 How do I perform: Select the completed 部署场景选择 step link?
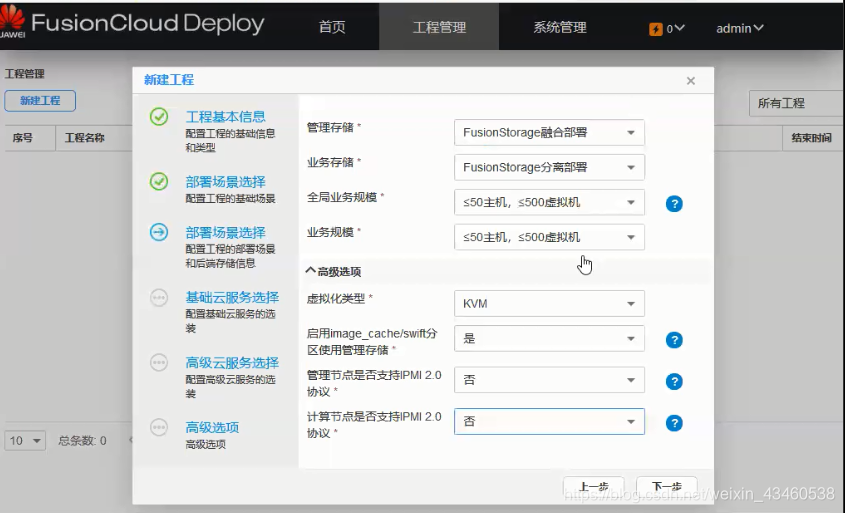pyautogui.click(x=225, y=182)
